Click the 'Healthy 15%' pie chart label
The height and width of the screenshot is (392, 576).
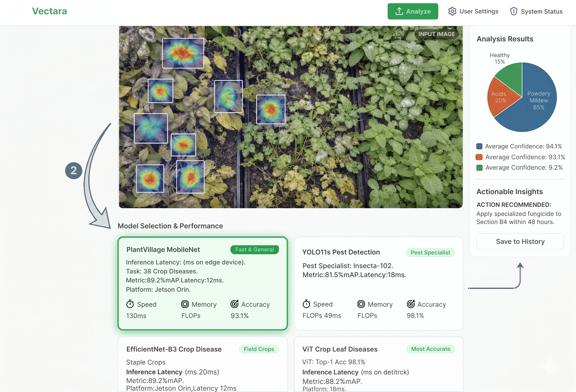click(500, 58)
